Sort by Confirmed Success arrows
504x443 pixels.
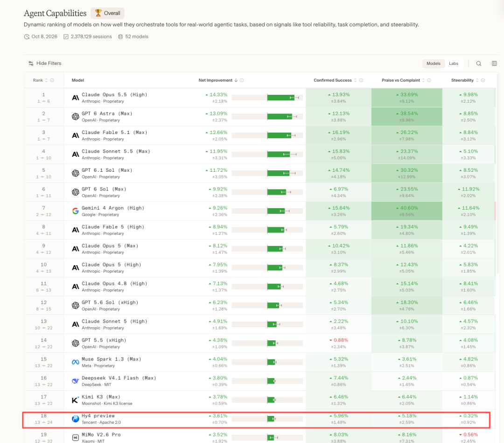(x=355, y=80)
